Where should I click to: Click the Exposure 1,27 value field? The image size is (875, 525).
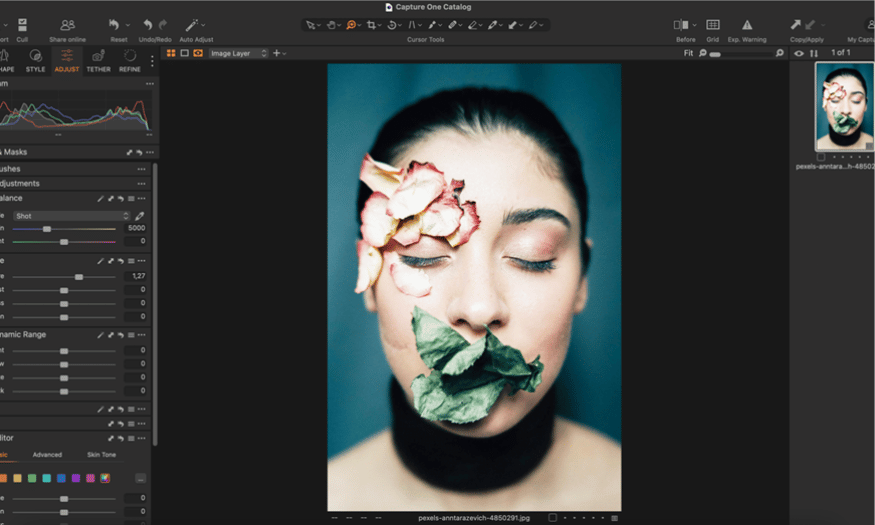pos(136,276)
